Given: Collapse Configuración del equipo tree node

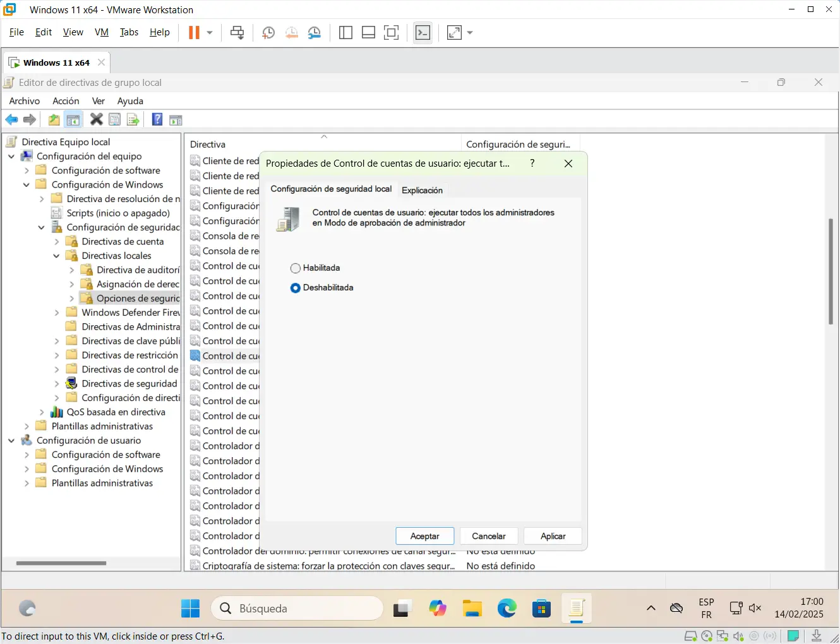Looking at the screenshot, I should coord(11,156).
